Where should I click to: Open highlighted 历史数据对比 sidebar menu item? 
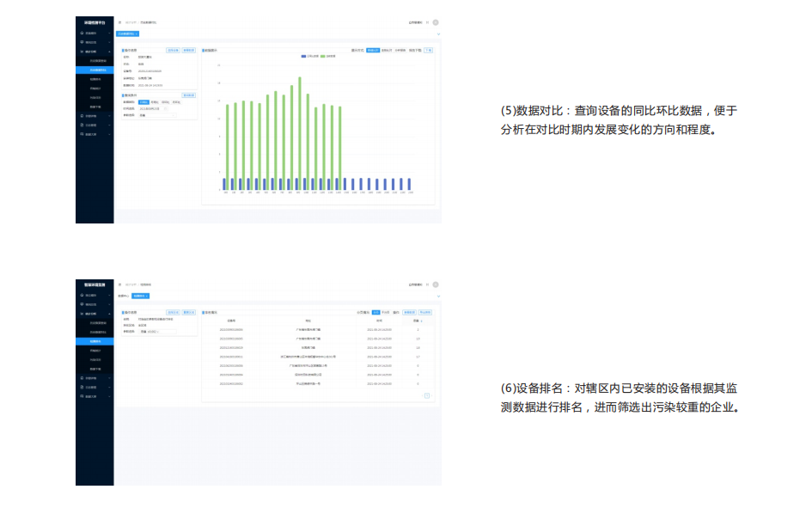click(x=98, y=70)
